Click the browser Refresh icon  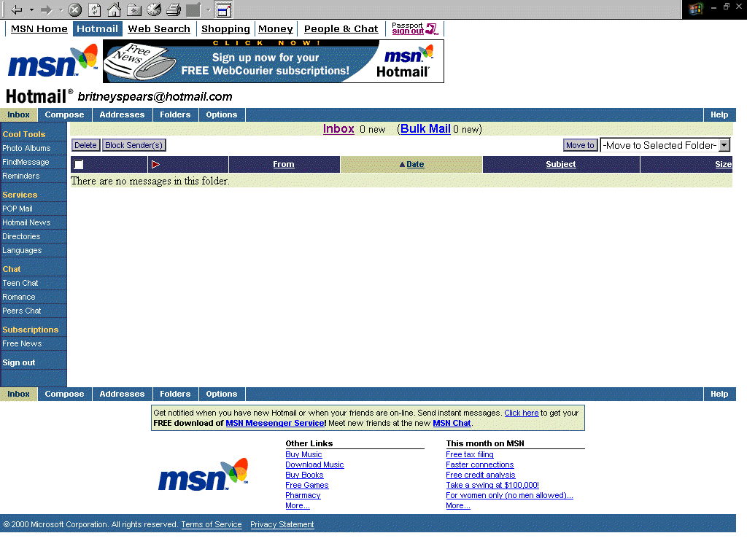pyautogui.click(x=95, y=9)
